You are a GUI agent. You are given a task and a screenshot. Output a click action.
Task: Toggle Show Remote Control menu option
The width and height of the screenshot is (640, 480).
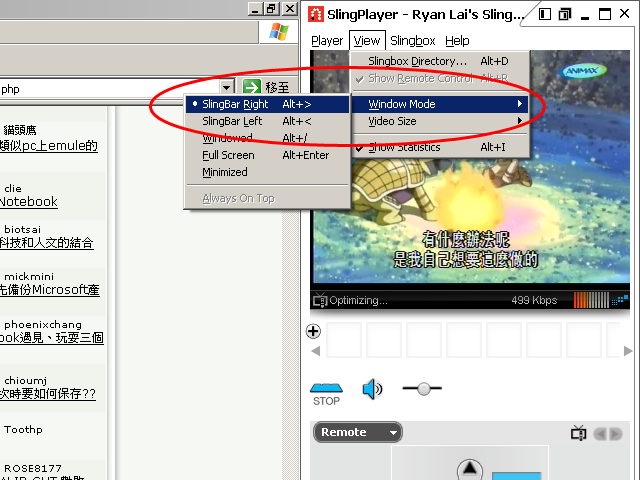tap(440, 78)
